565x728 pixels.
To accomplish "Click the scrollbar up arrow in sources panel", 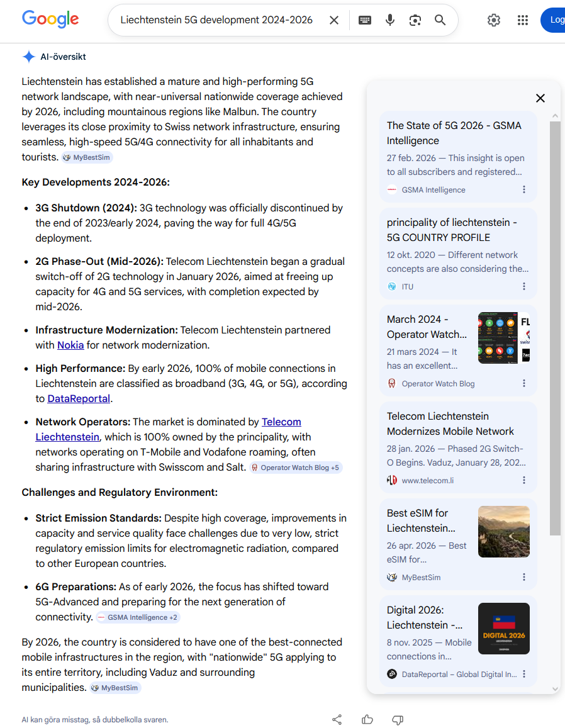I will [555, 116].
